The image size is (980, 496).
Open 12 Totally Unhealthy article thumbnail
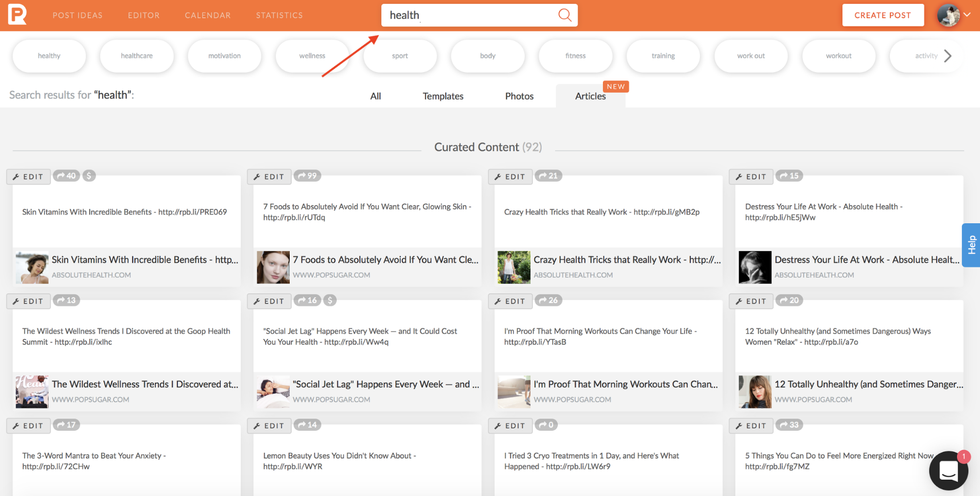pos(755,392)
